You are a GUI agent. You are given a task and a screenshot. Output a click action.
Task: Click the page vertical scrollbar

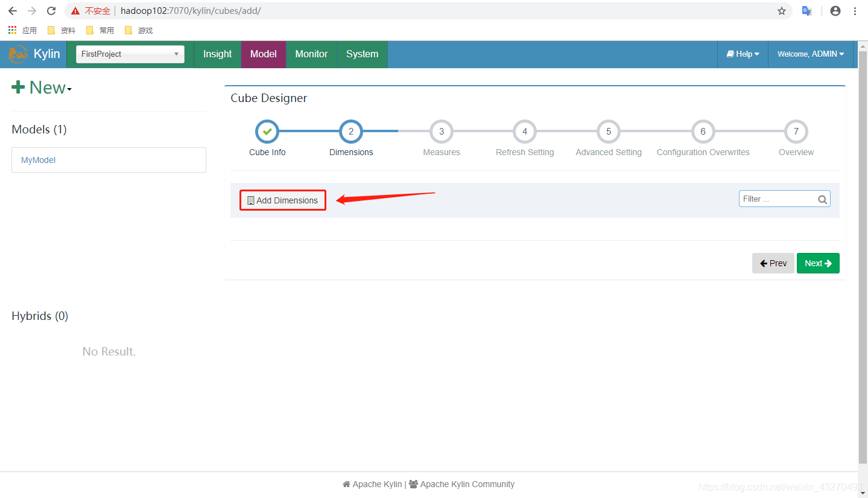(x=863, y=256)
